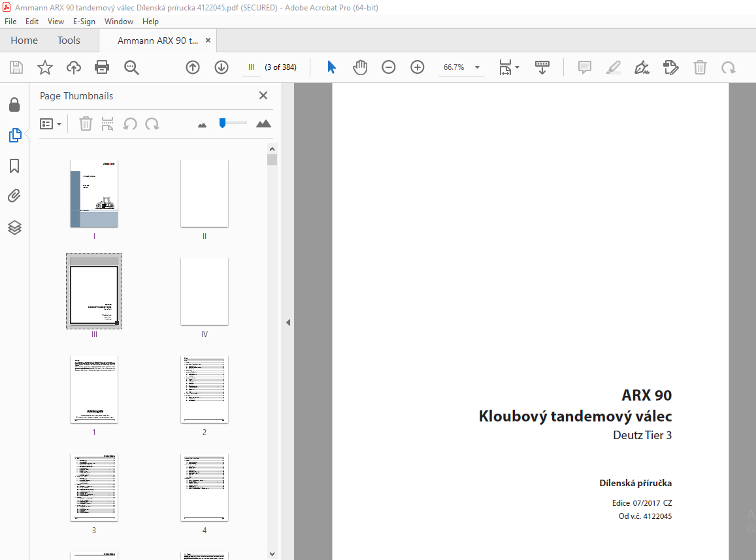Open the E-Sign menu
Image resolution: width=756 pixels, height=560 pixels.
pos(84,21)
